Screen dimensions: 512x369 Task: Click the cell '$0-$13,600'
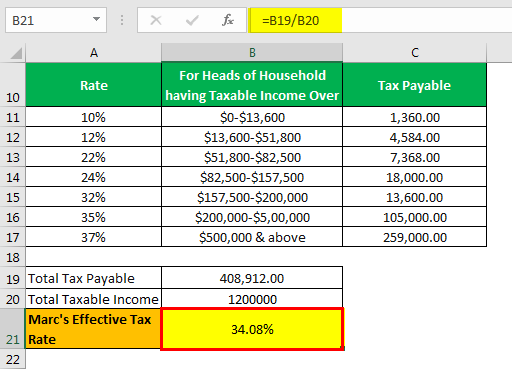[x=252, y=117]
